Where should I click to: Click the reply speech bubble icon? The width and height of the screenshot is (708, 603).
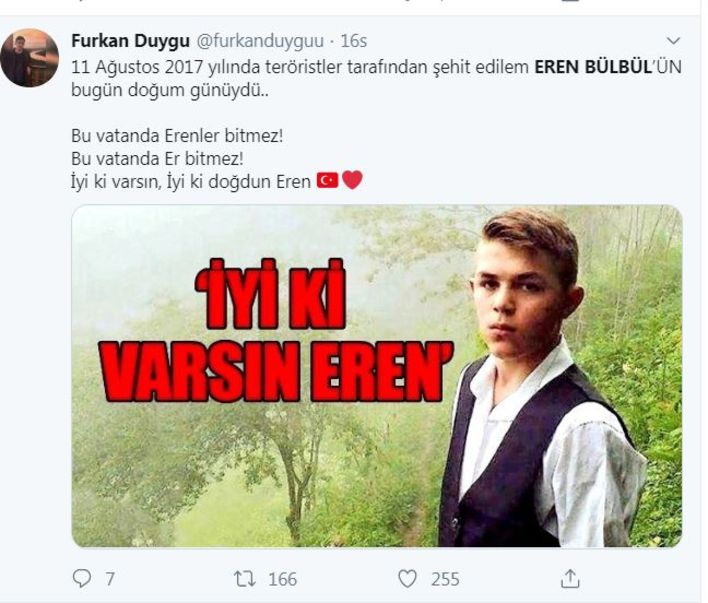click(82, 579)
